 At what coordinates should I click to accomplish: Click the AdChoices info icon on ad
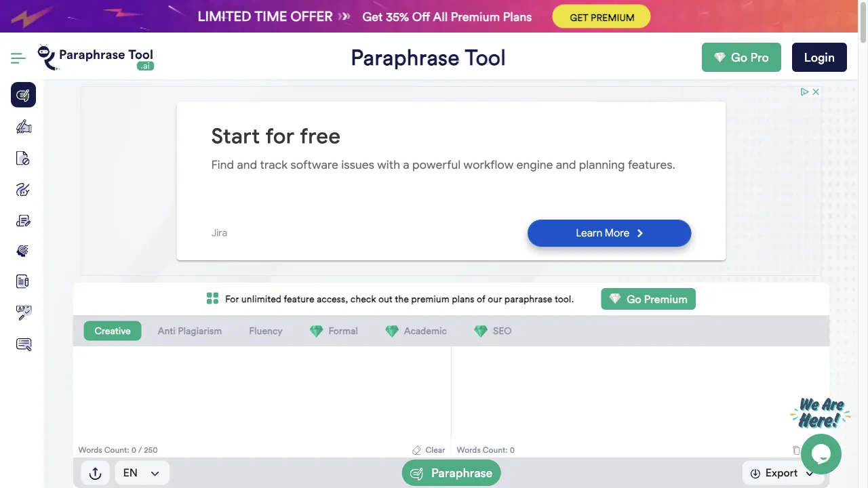(x=804, y=92)
